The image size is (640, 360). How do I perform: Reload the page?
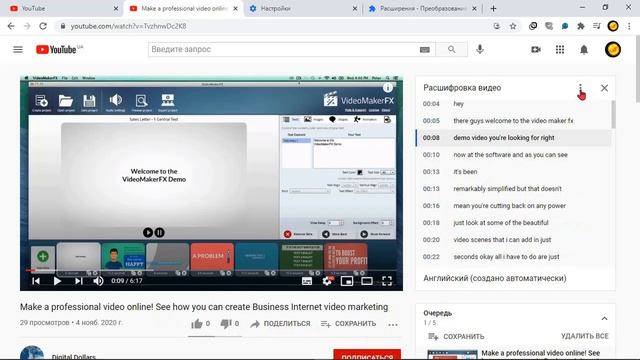(x=43, y=26)
